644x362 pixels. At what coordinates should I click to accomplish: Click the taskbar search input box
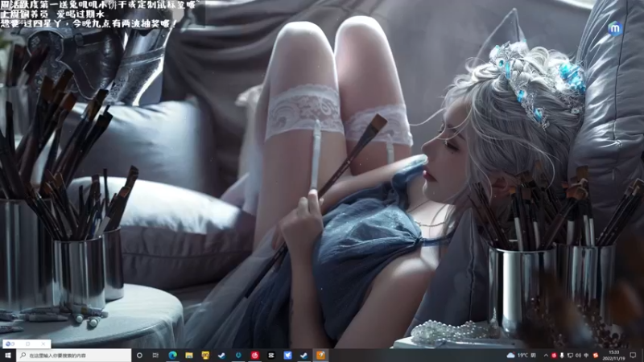(x=74, y=356)
